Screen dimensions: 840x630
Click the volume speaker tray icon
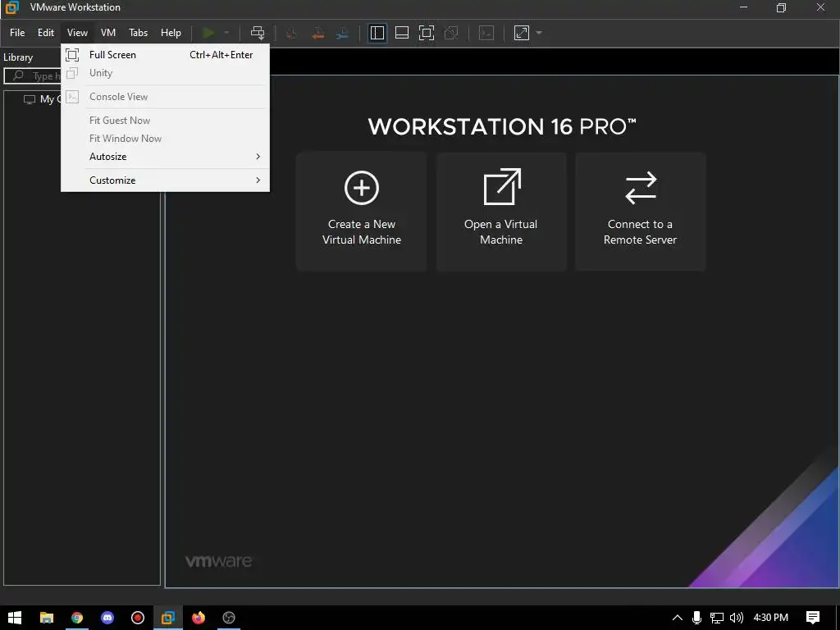(737, 618)
